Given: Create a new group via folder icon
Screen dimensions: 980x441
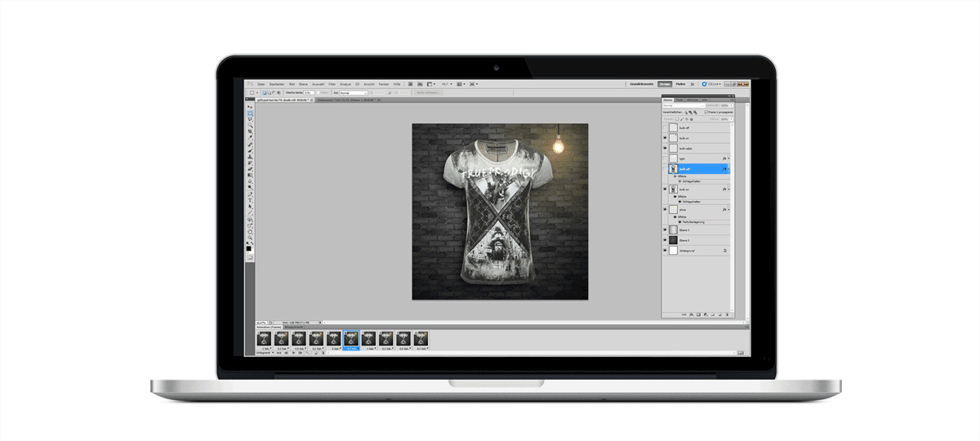Looking at the screenshot, I should [x=713, y=314].
